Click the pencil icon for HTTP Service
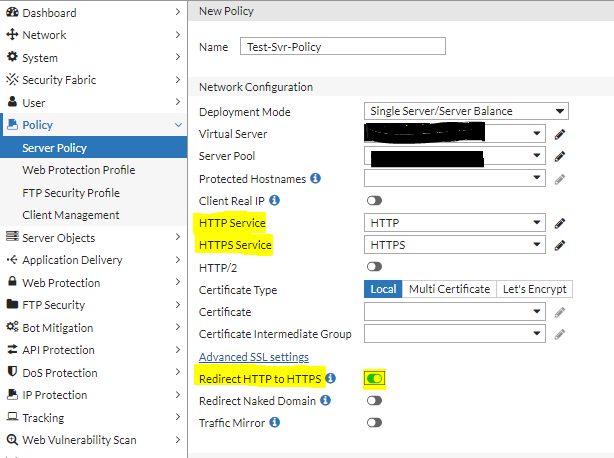Screen dimensions: 614x458 (x=561, y=223)
